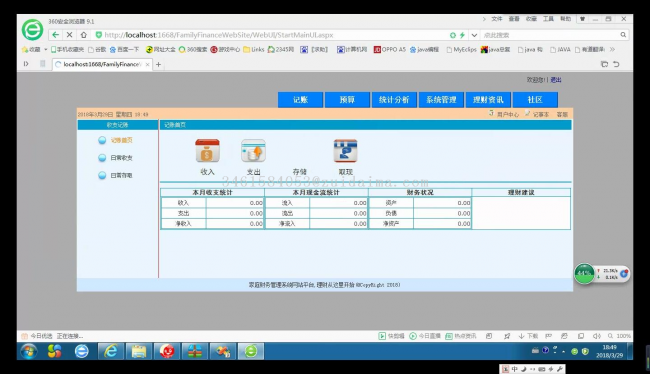Click the 退出 logout link
This screenshot has width=650, height=374.
point(555,80)
